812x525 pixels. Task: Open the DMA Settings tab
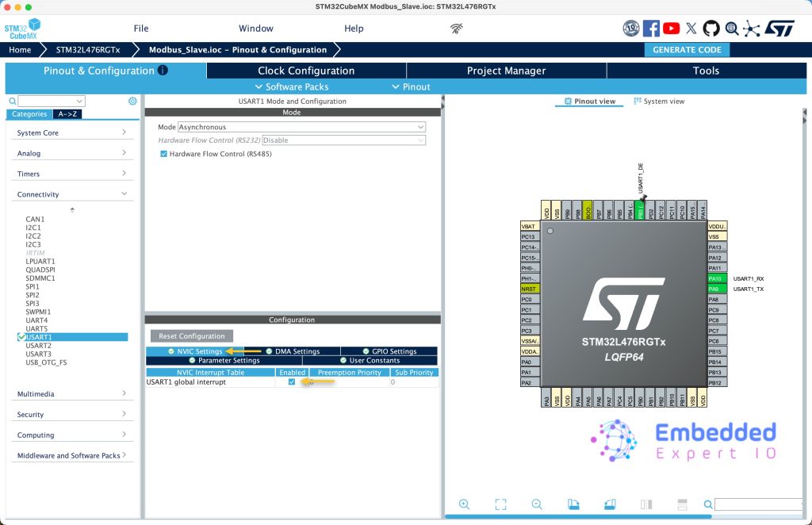pos(293,351)
